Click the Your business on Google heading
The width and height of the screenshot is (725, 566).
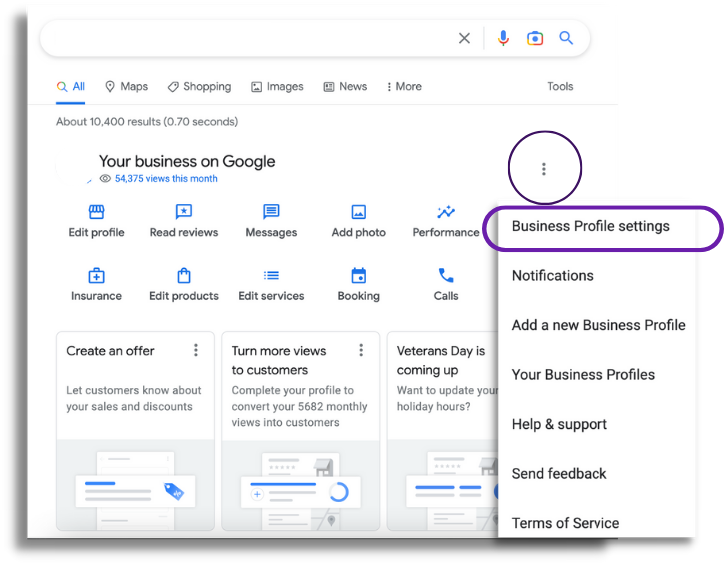click(x=187, y=161)
